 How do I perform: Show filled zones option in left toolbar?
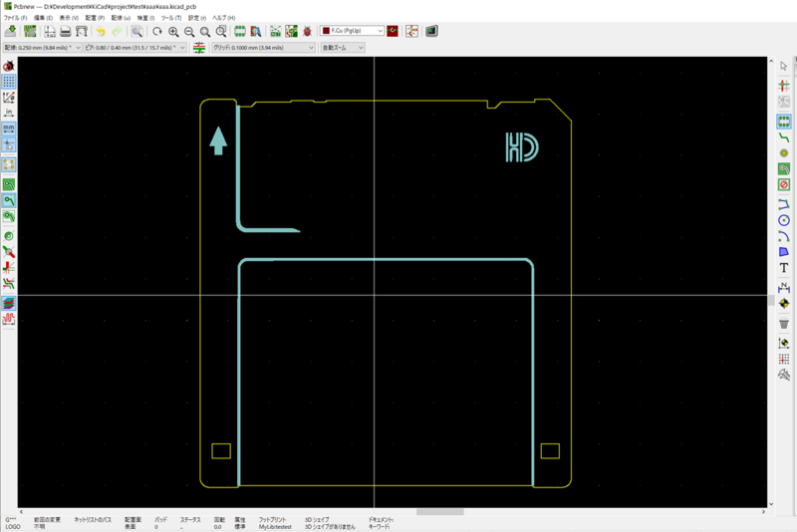pos(9,184)
